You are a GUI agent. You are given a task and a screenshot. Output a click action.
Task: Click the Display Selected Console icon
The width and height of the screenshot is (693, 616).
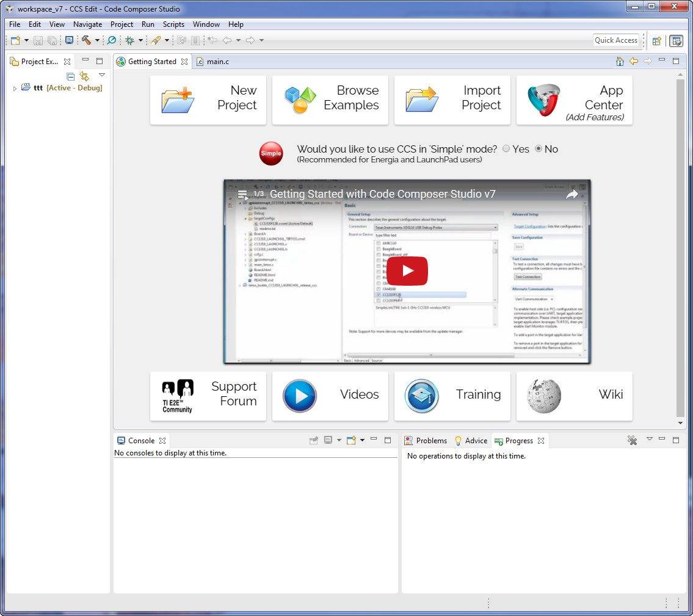[x=328, y=440]
